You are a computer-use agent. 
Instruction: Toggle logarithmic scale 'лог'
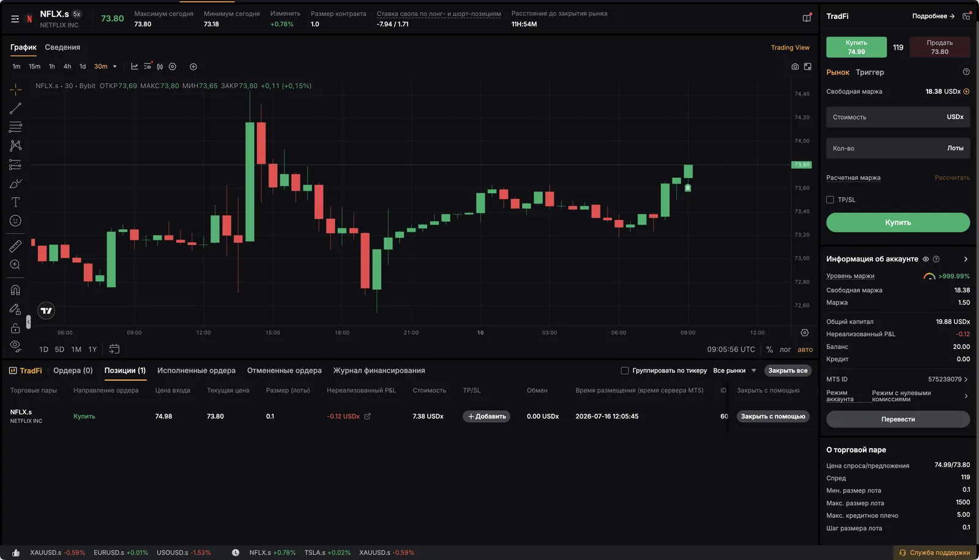pyautogui.click(x=785, y=350)
